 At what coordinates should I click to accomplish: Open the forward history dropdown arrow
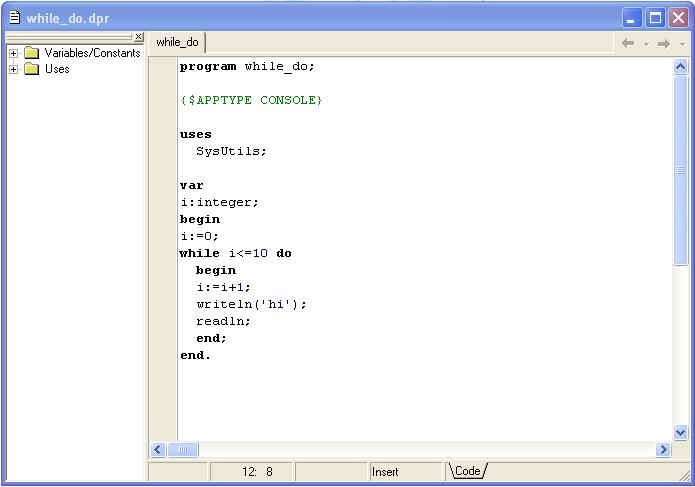[x=683, y=44]
